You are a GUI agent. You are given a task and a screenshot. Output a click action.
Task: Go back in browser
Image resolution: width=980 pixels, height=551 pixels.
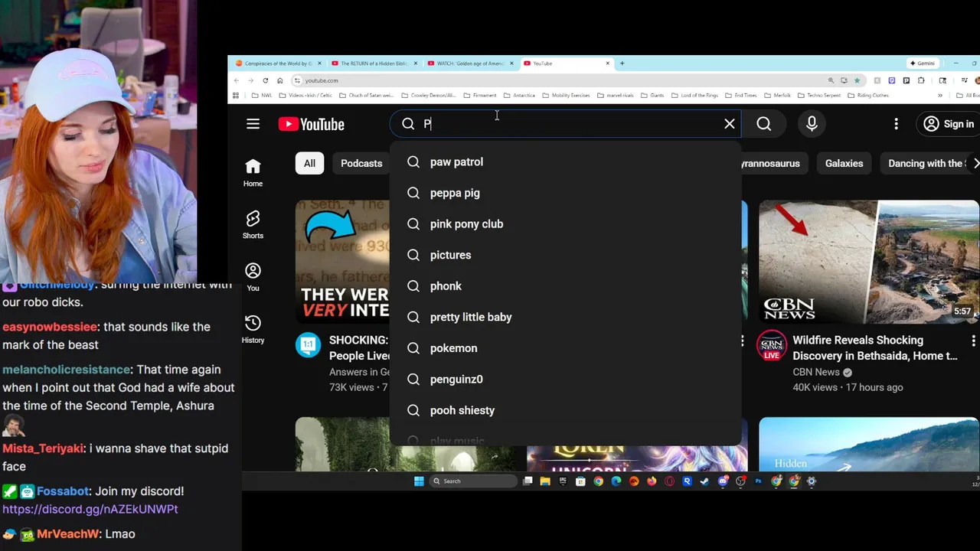(x=237, y=80)
